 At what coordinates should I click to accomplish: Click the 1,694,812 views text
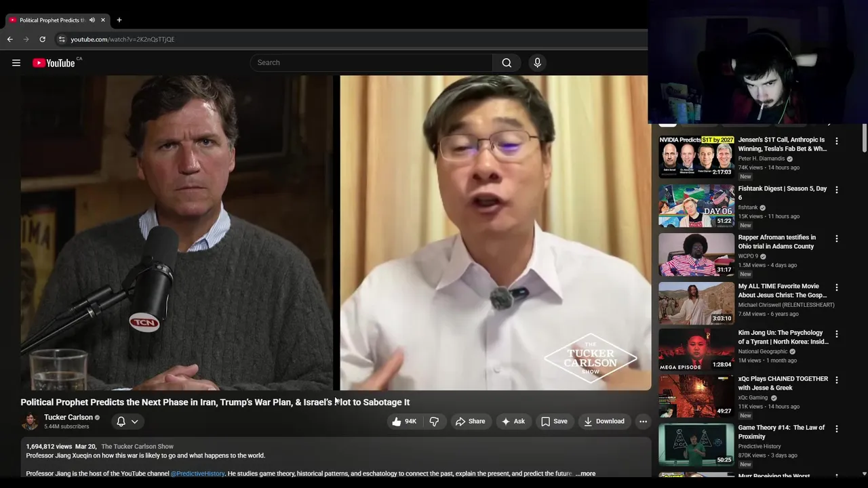click(x=49, y=447)
